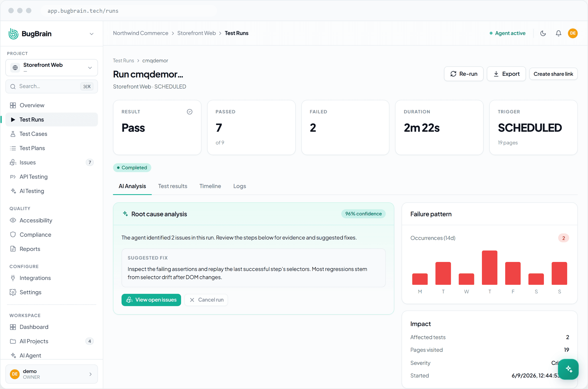Click the Result check-circle icon
The height and width of the screenshot is (389, 588).
(190, 112)
